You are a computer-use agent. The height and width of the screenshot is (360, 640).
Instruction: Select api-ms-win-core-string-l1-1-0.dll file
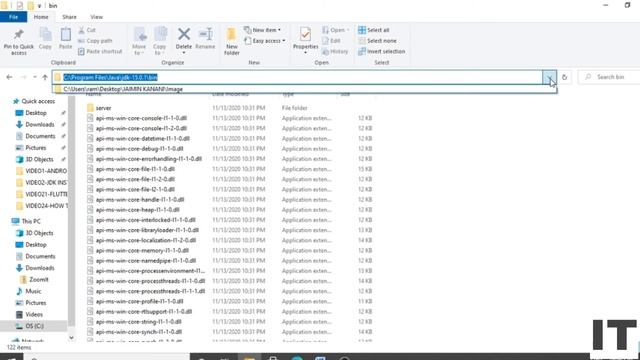click(x=139, y=322)
